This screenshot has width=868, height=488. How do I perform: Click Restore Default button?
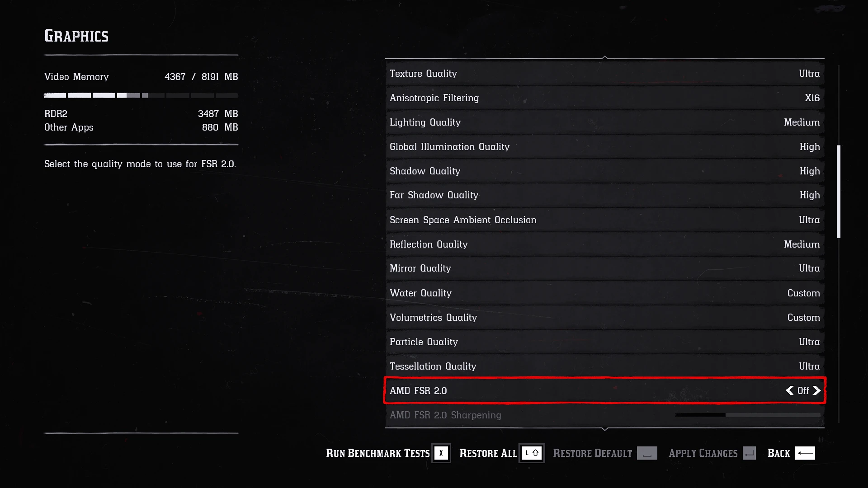(593, 454)
